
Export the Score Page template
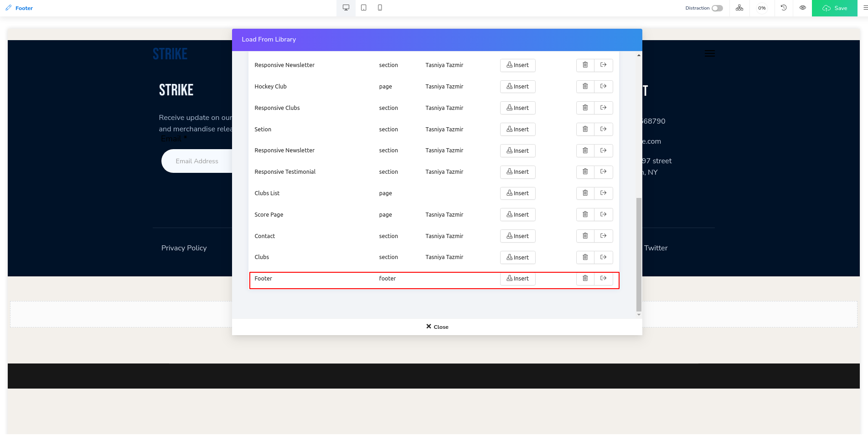603,214
